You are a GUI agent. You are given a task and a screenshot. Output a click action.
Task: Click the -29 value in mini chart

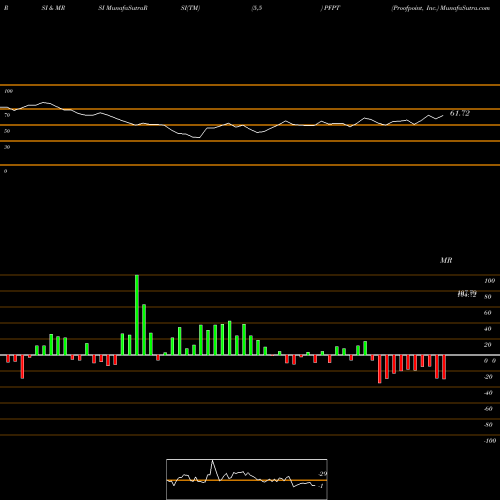(322, 474)
